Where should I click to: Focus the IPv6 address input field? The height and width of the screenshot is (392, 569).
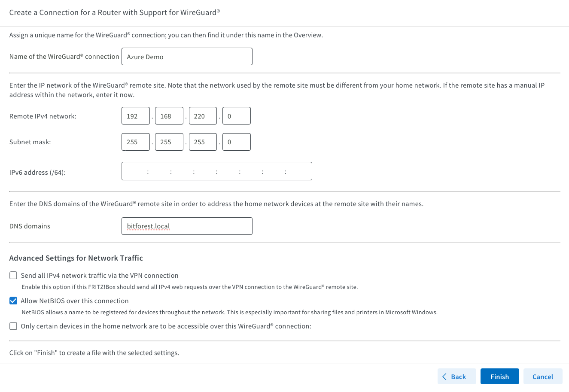pos(216,171)
